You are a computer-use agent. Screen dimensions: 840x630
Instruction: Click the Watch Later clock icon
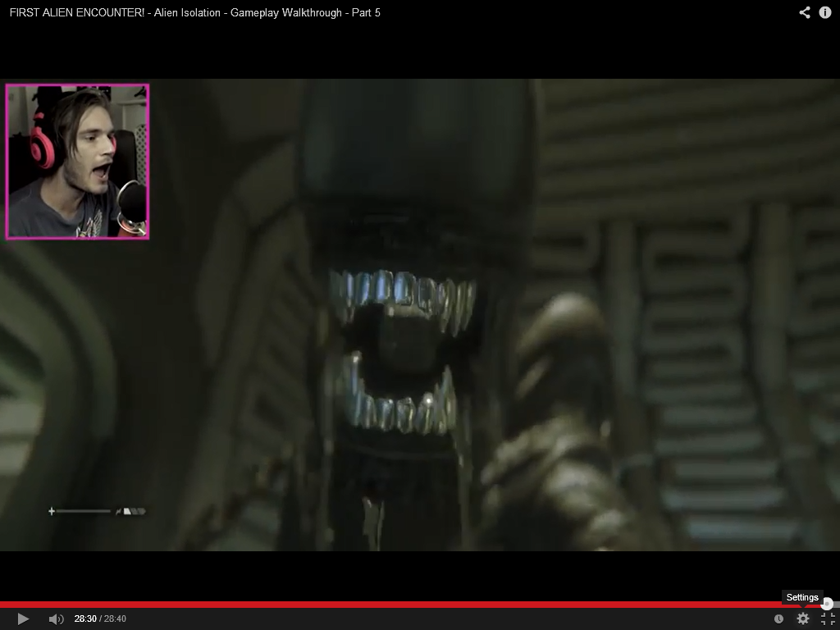click(778, 619)
